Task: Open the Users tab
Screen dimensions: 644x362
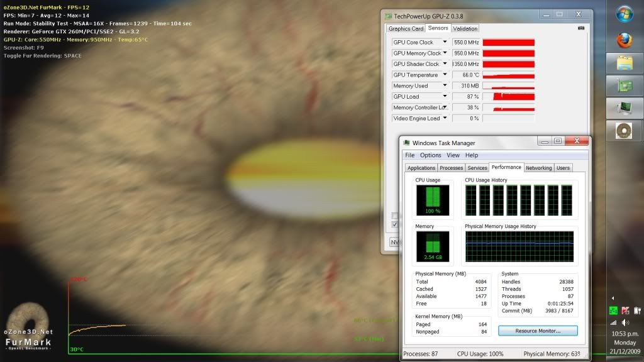Action: tap(563, 168)
